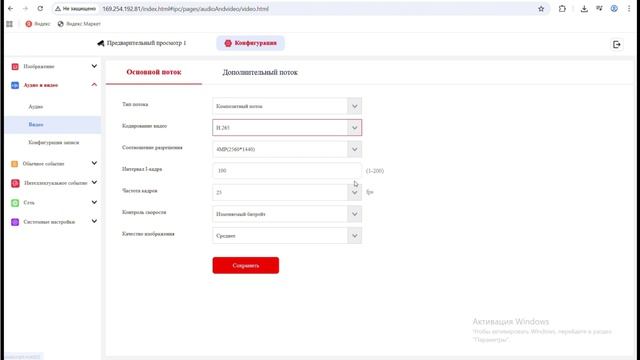The image size is (640, 360).
Task: Open the Аудио submenu item
Action: pos(36,107)
